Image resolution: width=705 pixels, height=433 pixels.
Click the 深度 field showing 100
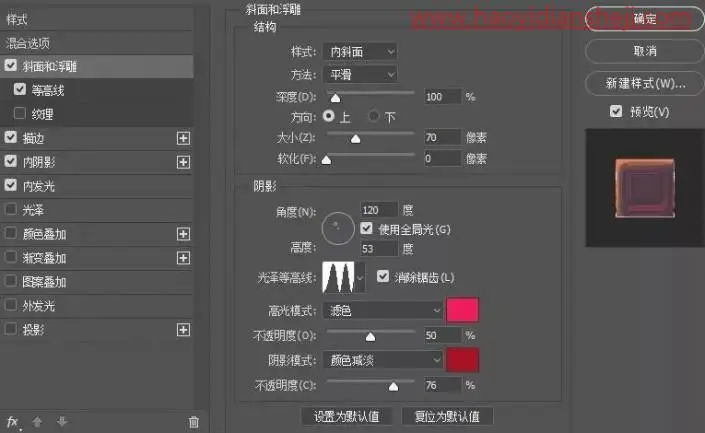[x=443, y=97]
